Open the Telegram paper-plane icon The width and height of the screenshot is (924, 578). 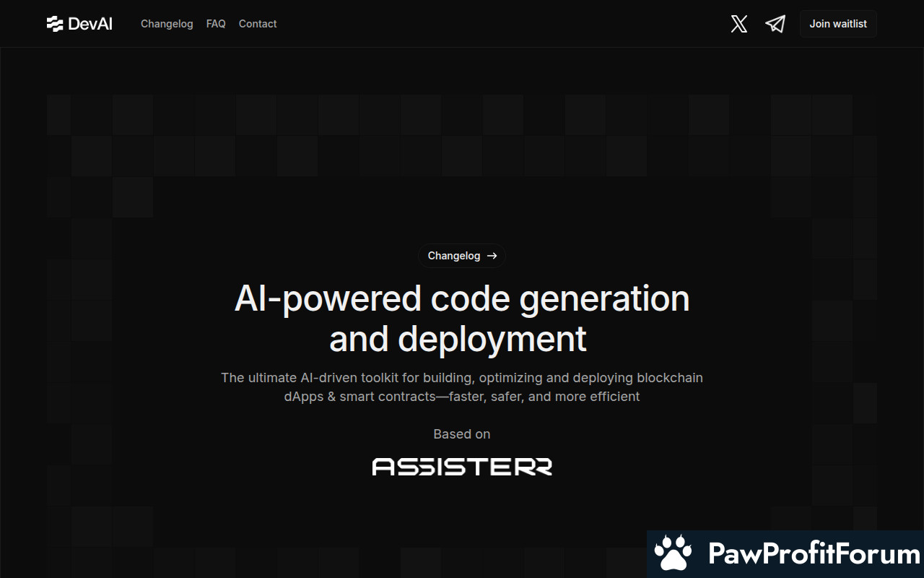coord(775,24)
